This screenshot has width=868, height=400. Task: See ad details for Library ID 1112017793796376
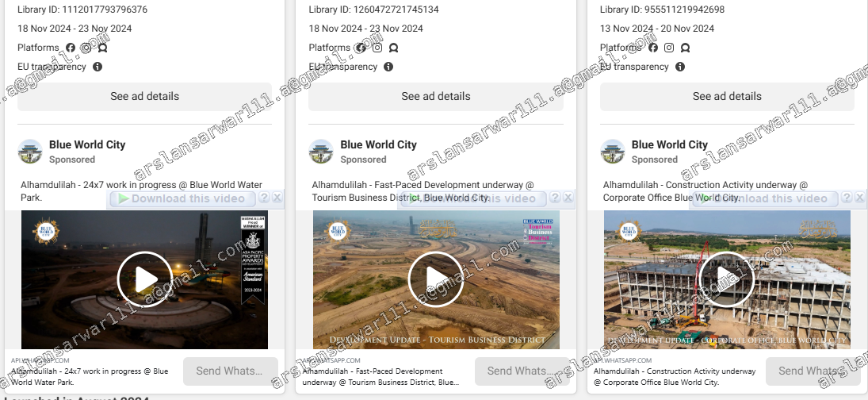(x=144, y=96)
